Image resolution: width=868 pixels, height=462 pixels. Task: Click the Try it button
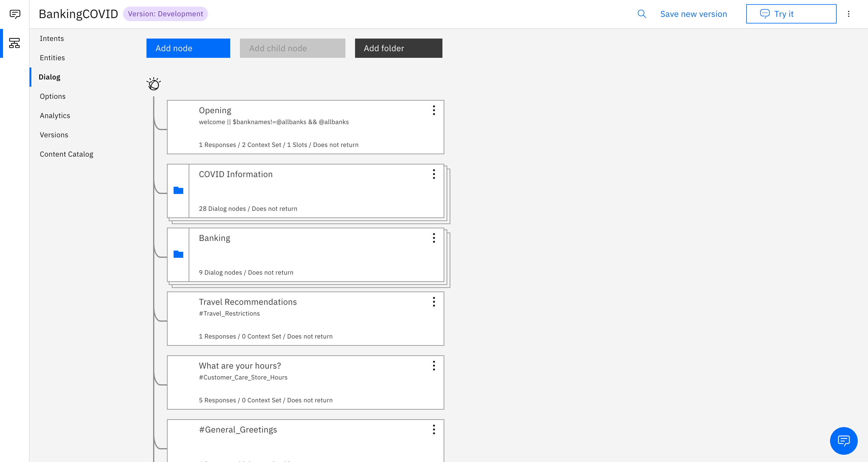point(791,14)
